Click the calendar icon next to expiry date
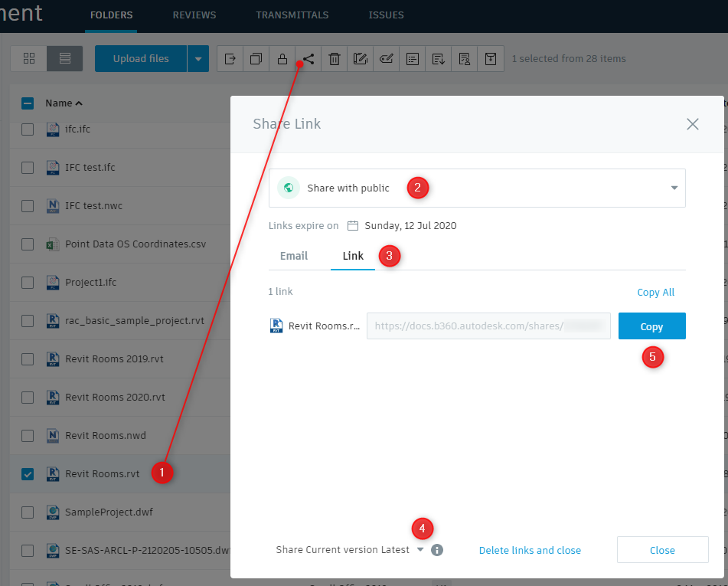Image resolution: width=728 pixels, height=586 pixels. pyautogui.click(x=353, y=226)
